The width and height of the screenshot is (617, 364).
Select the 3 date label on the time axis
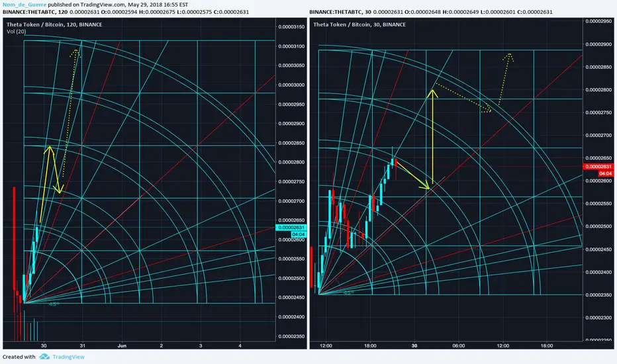coord(201,345)
